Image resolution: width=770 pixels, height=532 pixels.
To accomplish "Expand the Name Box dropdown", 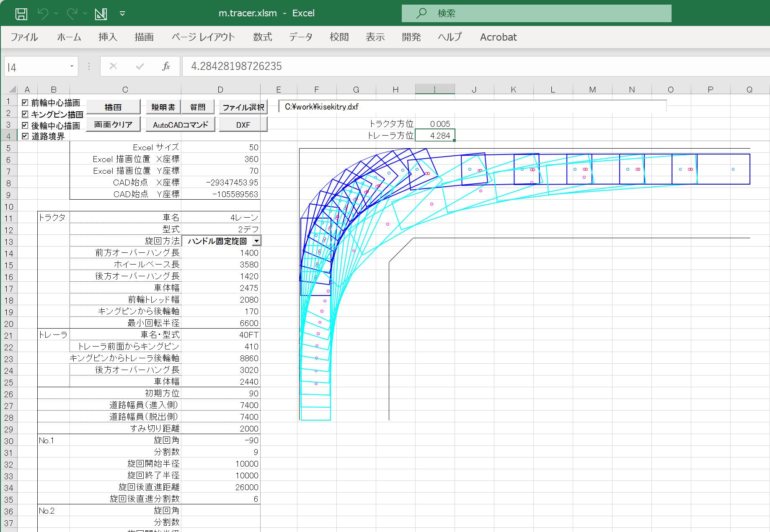I will pos(72,67).
